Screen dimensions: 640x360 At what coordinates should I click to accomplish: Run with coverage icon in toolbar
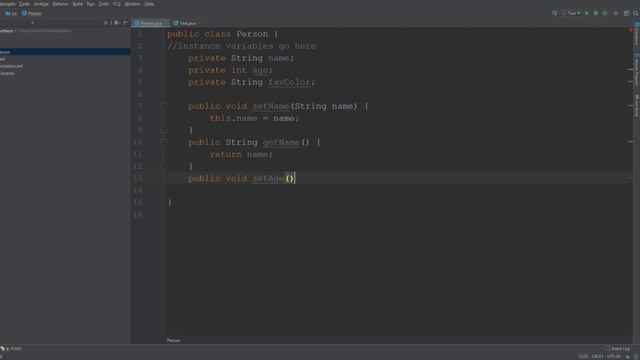(x=605, y=13)
